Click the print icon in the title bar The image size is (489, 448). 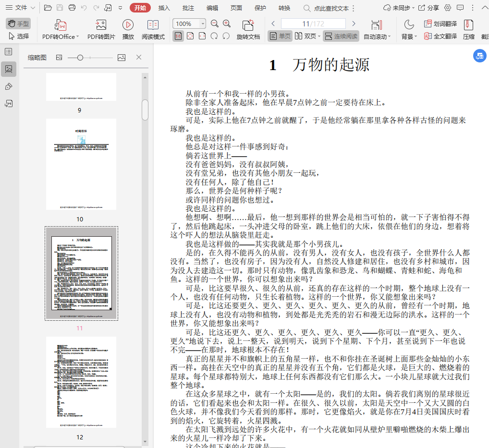[72, 8]
